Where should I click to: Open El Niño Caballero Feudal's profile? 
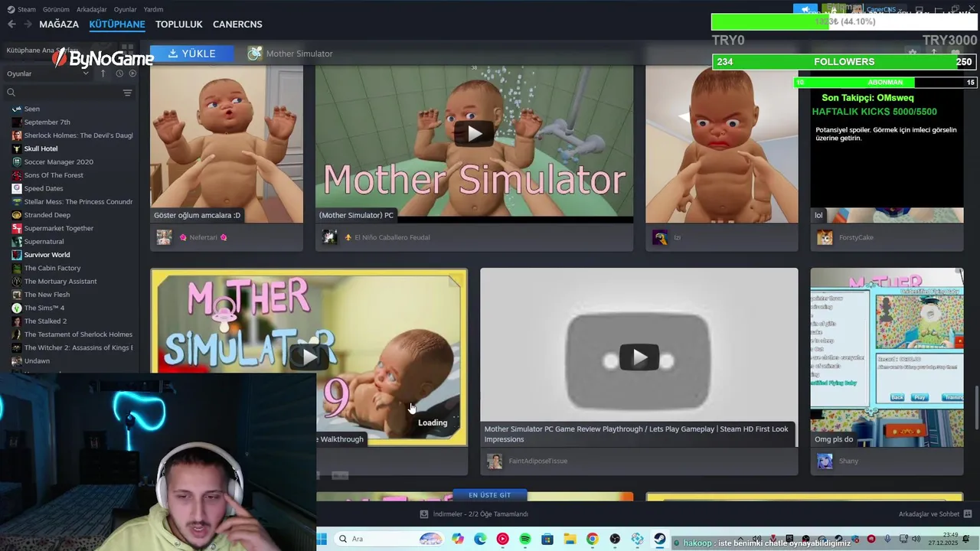(392, 237)
